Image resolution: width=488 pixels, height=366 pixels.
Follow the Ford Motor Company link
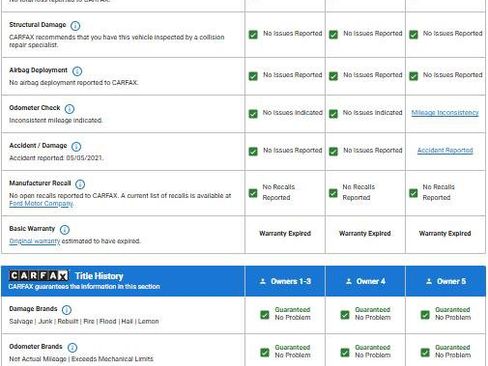41,203
